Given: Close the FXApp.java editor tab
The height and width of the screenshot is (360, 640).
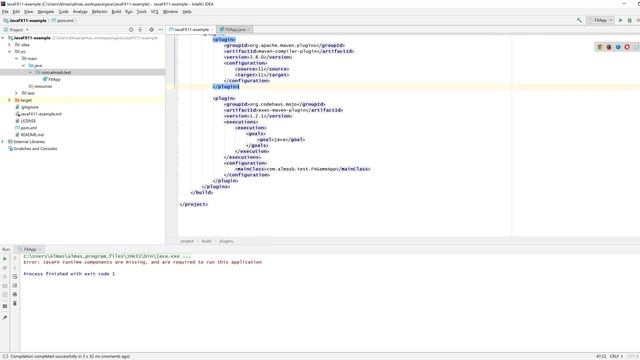Looking at the screenshot, I should click(x=249, y=29).
